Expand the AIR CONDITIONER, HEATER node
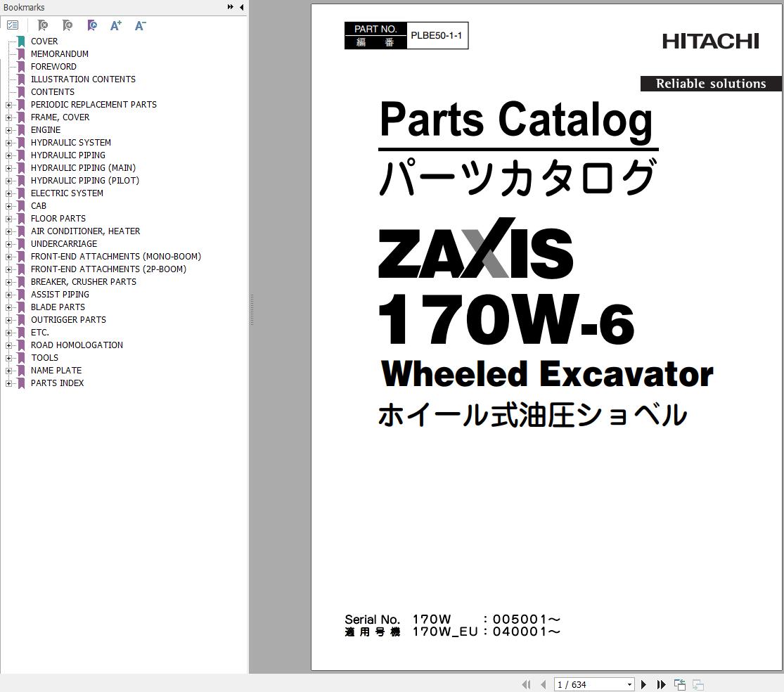 (x=8, y=231)
